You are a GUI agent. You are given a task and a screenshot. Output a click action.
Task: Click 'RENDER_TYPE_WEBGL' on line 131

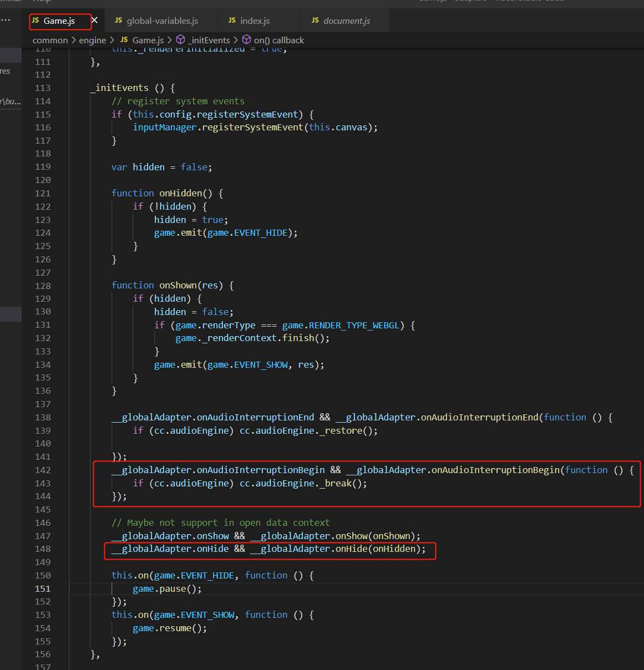click(x=354, y=326)
